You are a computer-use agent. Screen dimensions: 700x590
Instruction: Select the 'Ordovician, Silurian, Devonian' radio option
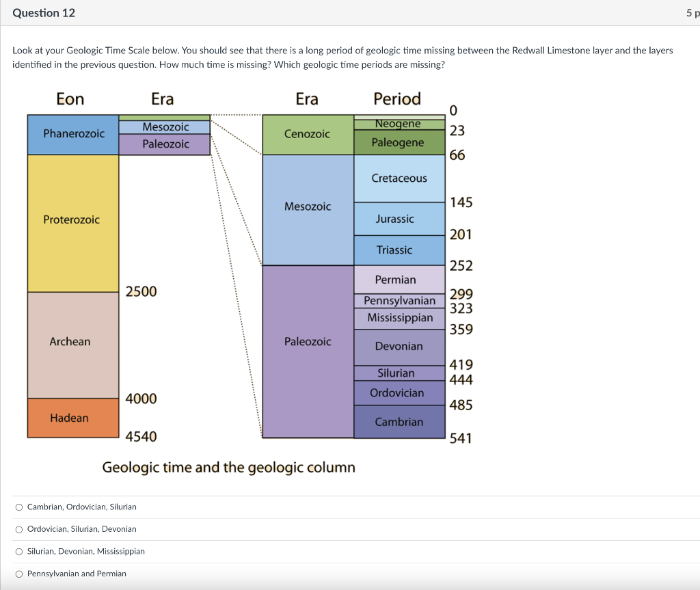point(19,529)
